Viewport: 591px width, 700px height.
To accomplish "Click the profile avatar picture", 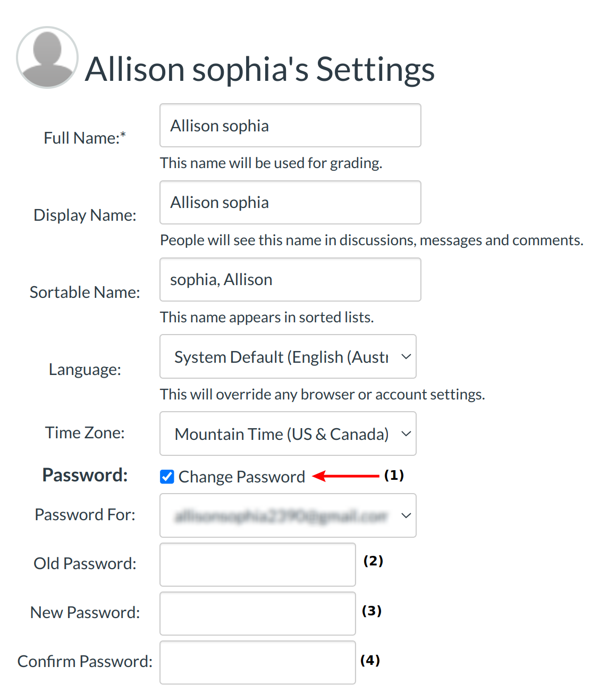I will click(x=47, y=57).
